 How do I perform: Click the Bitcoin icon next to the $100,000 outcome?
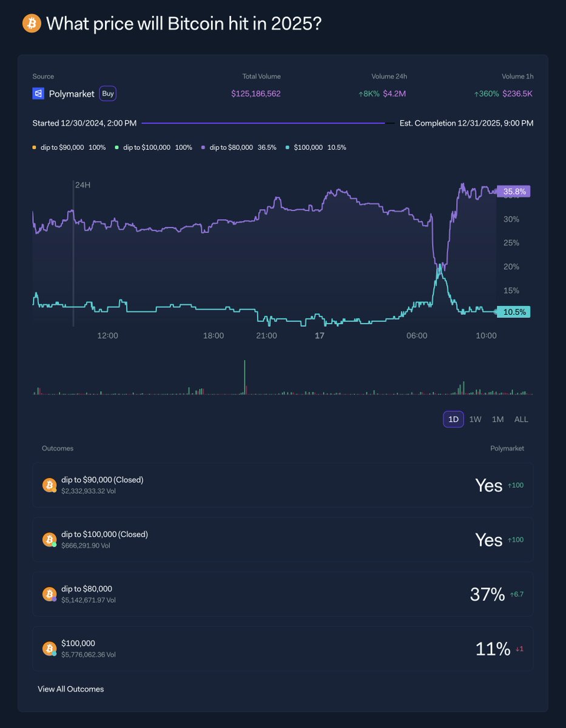49,648
